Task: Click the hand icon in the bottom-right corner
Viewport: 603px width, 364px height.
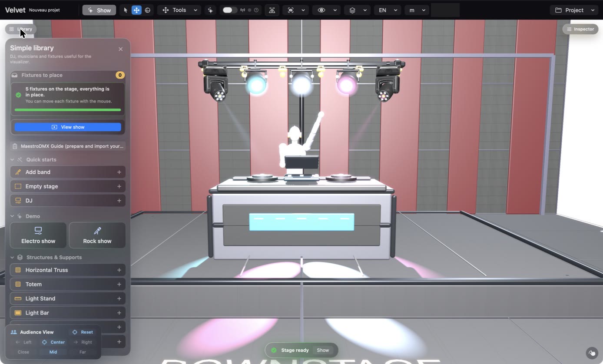Action: coord(592,353)
